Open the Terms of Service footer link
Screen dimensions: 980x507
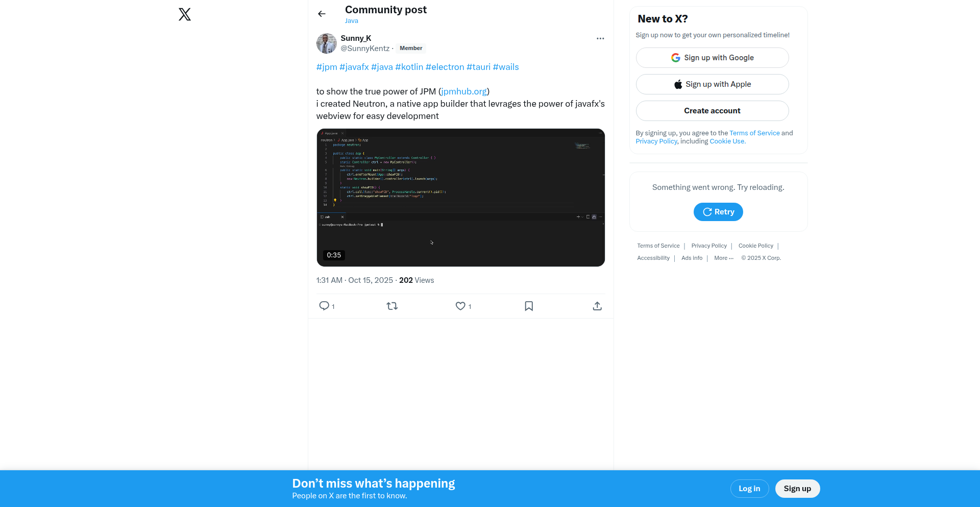point(658,246)
